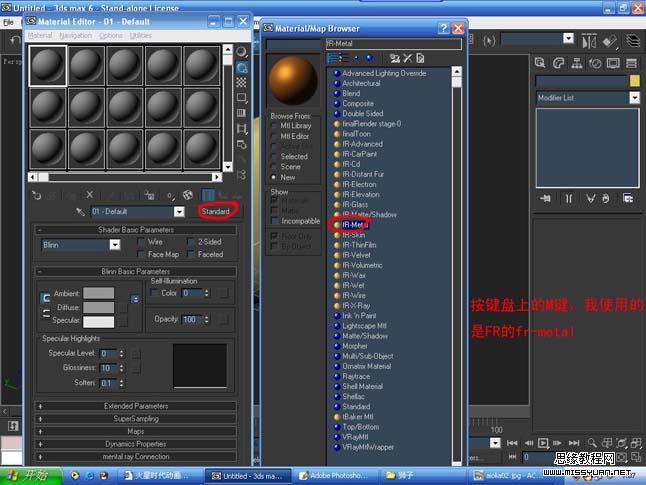Open the Blinn shader type dropdown
Screen dimensions: 646x485
(x=115, y=245)
